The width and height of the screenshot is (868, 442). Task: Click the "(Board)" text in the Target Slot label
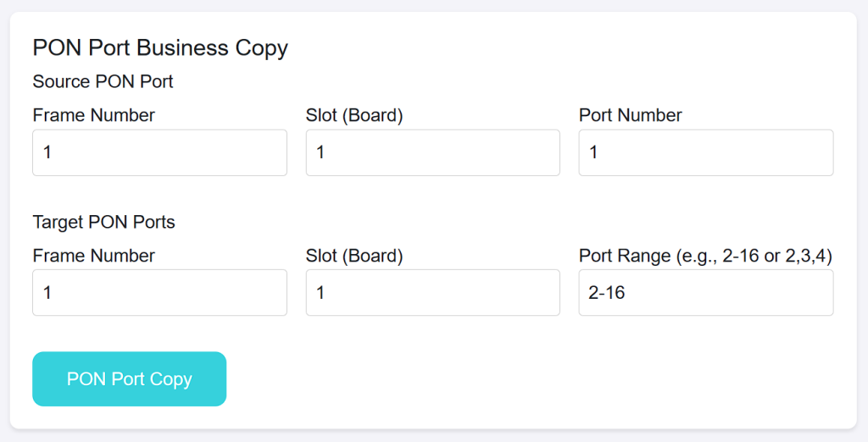[373, 256]
